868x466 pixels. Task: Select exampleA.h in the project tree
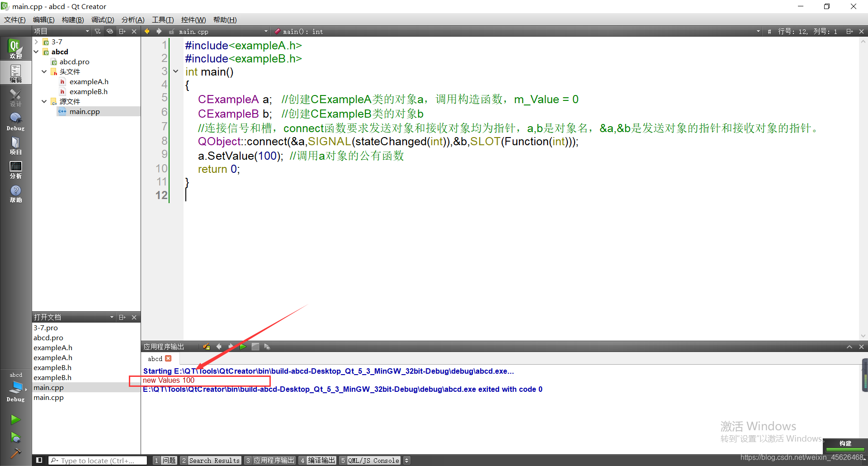tap(89, 81)
